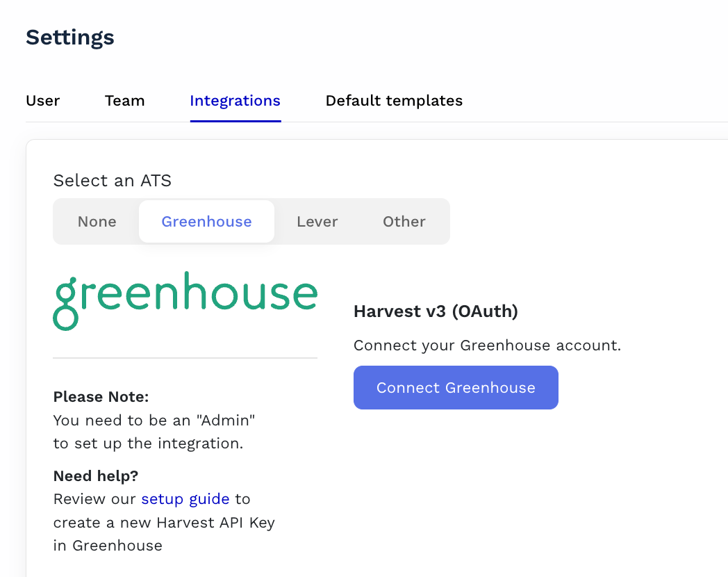Open the setup guide link

pyautogui.click(x=185, y=499)
